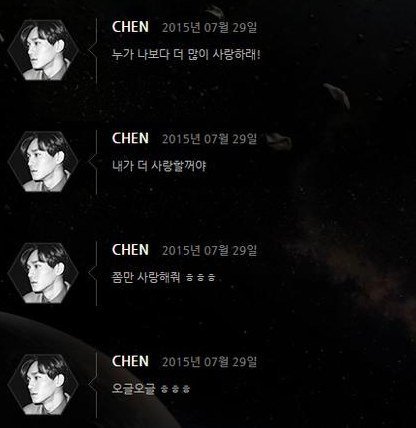Click the bubble pointer arrow beside '오글오글' comment
The width and height of the screenshot is (416, 428).
click(x=92, y=385)
